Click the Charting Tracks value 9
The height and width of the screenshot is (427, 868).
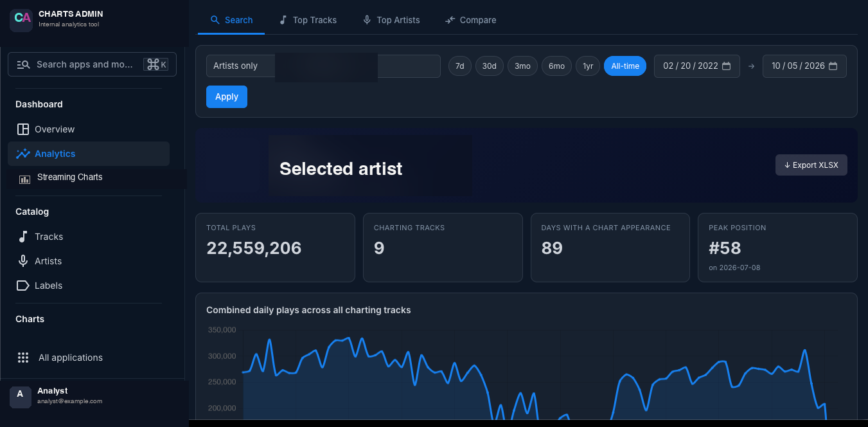(379, 248)
